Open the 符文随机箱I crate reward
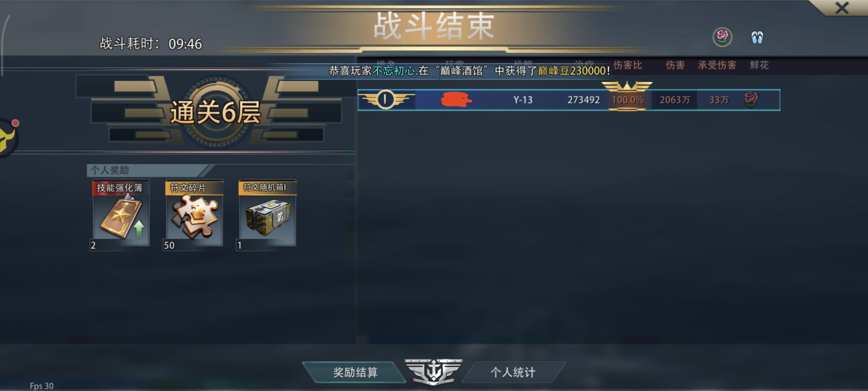The width and height of the screenshot is (868, 391). click(267, 214)
